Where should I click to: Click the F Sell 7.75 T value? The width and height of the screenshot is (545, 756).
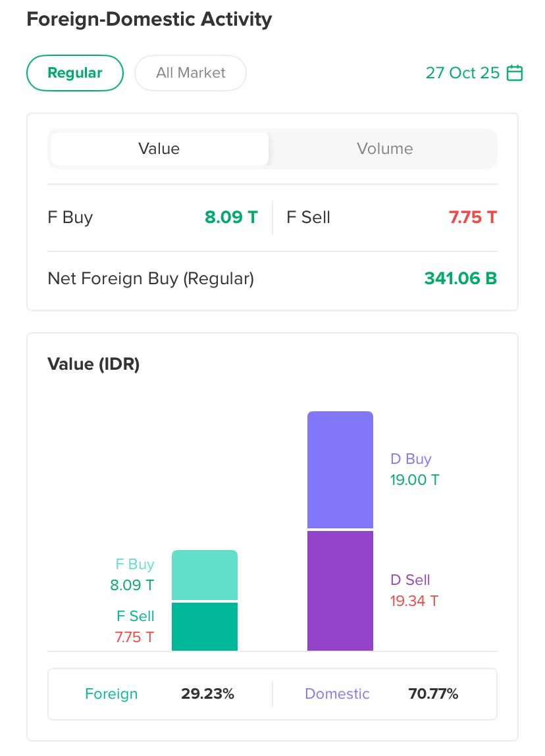pyautogui.click(x=473, y=217)
